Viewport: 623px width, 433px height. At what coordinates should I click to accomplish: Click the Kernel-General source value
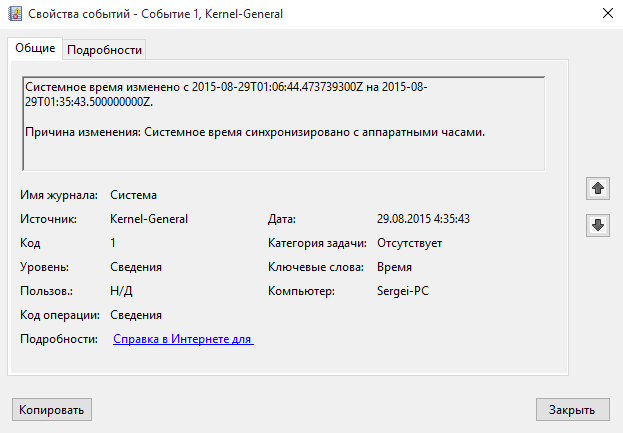[x=149, y=219]
